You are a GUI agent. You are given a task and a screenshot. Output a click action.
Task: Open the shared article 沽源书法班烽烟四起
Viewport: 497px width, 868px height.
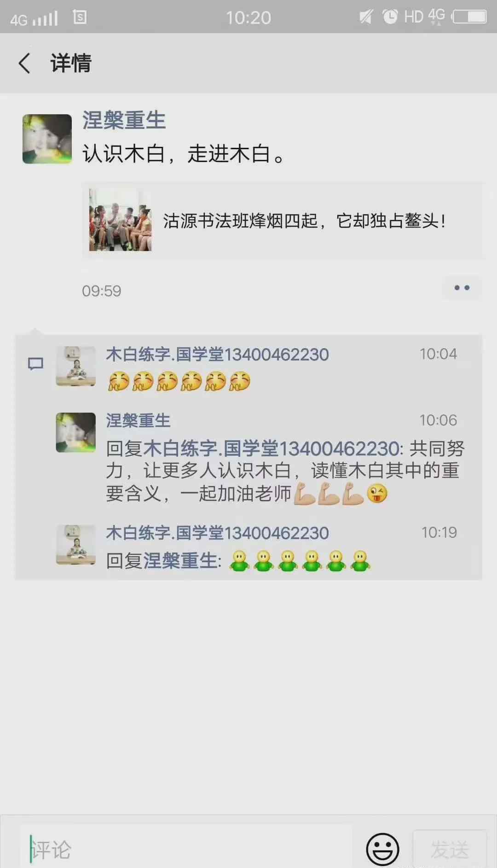tap(283, 221)
